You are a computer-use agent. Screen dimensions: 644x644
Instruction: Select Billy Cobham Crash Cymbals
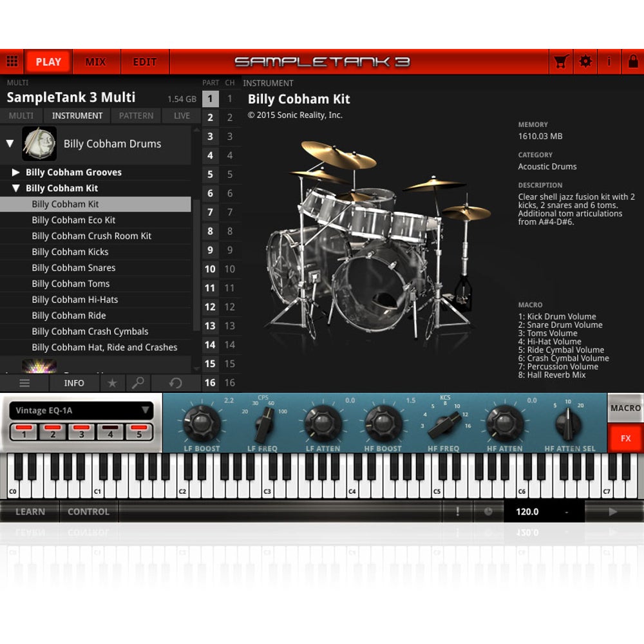[x=95, y=332]
